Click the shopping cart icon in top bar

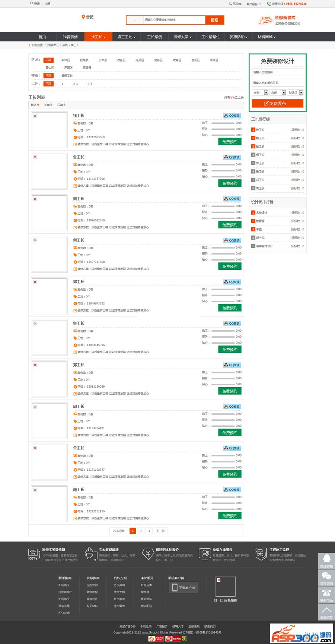230,4
